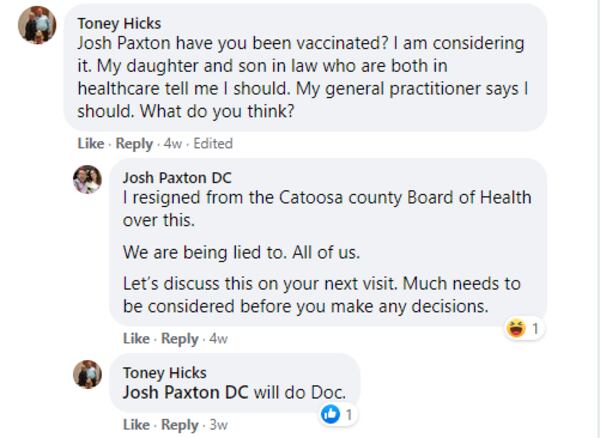This screenshot has height=438, width=600.
Task: Reply to Josh Paxton DC's comment
Action: point(180,339)
